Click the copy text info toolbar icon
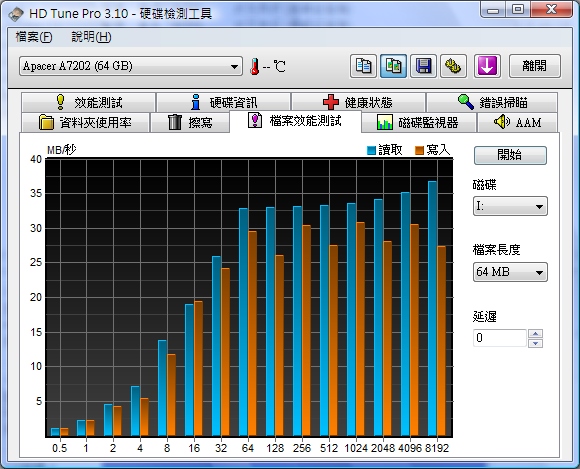Image resolution: width=580 pixels, height=469 pixels. [363, 66]
